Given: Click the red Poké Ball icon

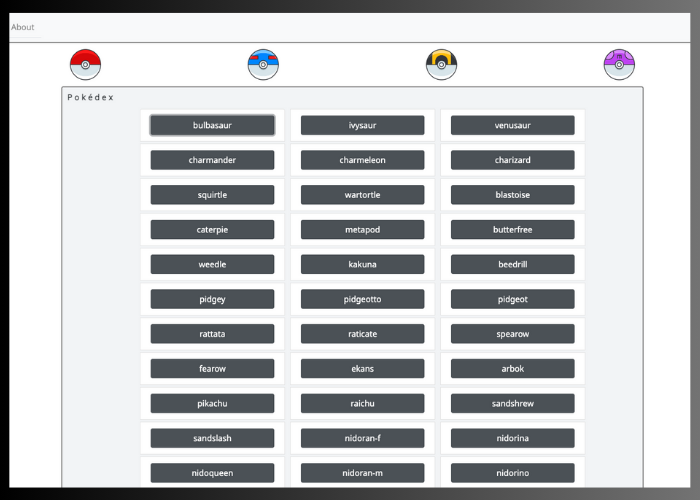Looking at the screenshot, I should click(85, 65).
